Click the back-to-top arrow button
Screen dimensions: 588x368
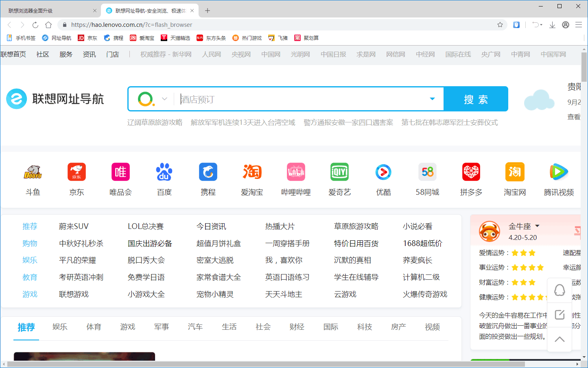560,339
